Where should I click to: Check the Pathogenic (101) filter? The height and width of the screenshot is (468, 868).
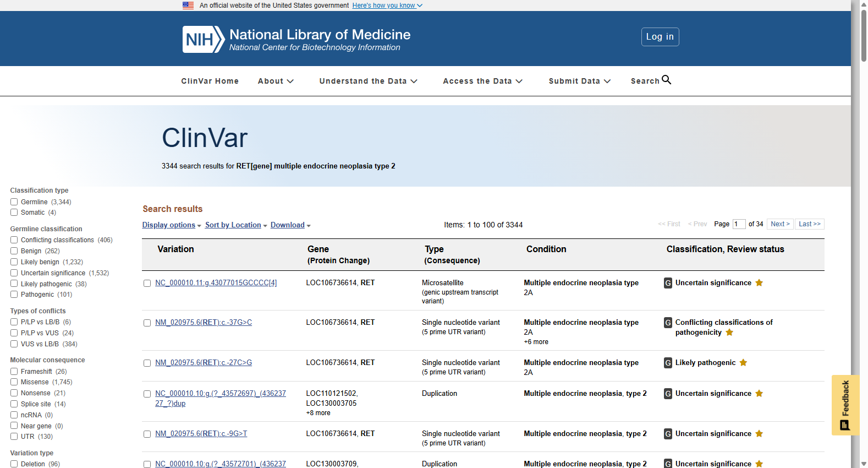coord(14,295)
